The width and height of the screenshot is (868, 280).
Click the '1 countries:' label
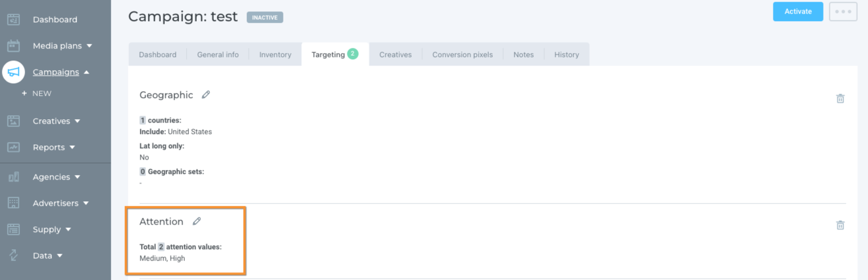(x=160, y=120)
